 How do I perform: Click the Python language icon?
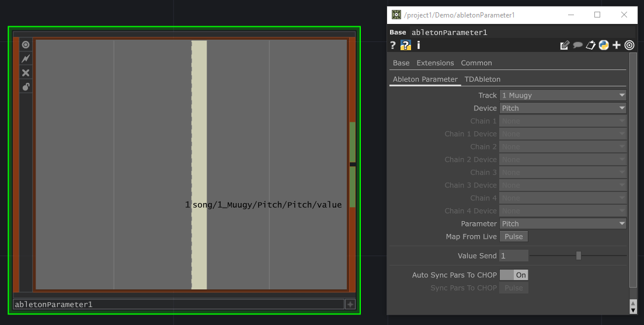point(603,45)
